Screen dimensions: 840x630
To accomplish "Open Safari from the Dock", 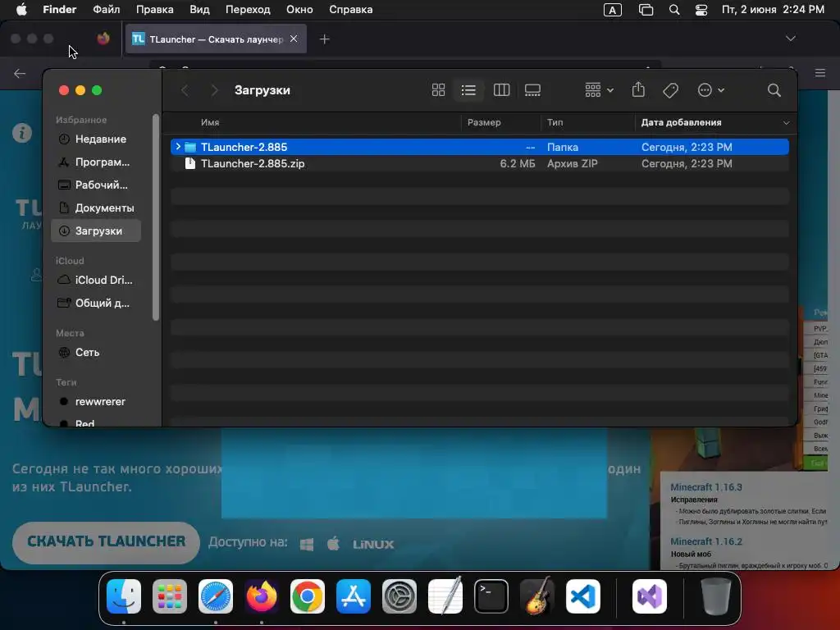I will point(216,596).
